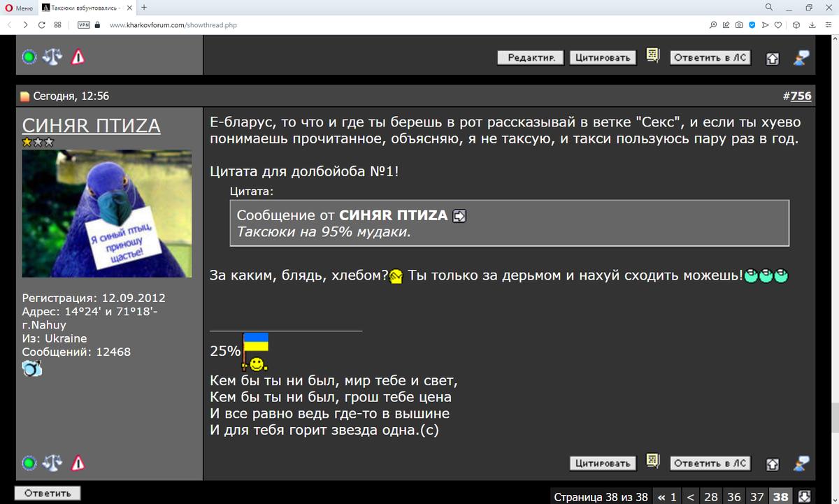Go back to the previous page
839x504 pixels.
[9, 24]
